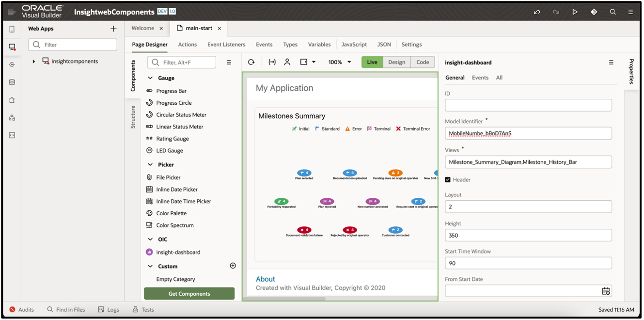644x320 pixels.
Task: Open the Source view code icon
Action: (x=12, y=135)
